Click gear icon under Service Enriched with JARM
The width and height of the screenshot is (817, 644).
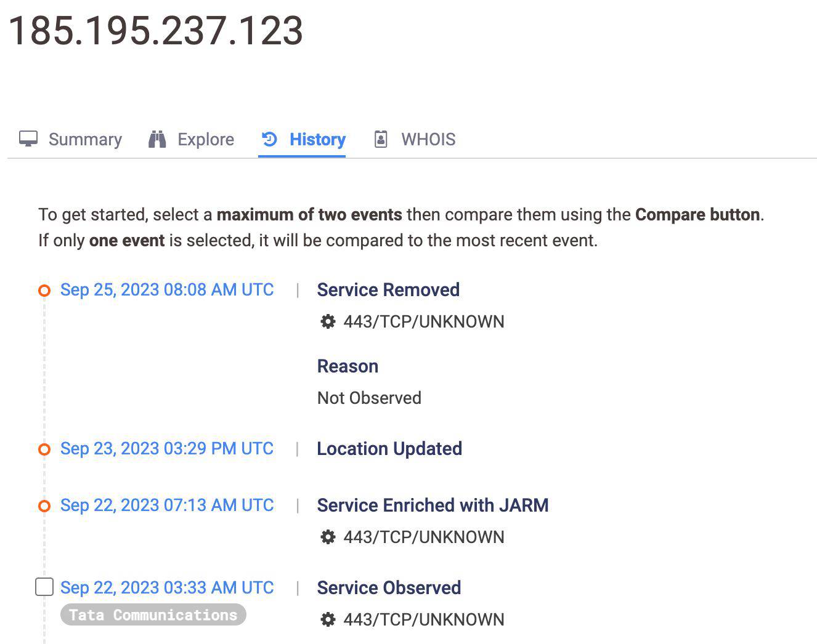tap(328, 537)
